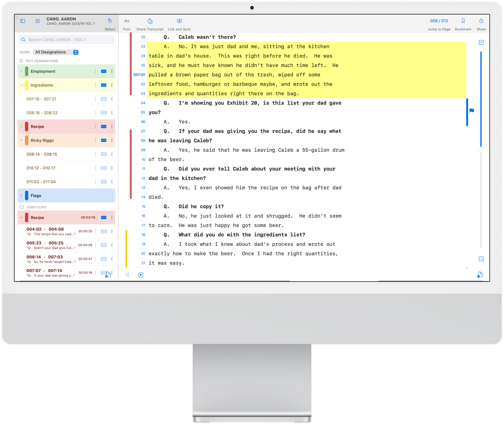Screen dimensions: 504x425
Task: Open the Font settings
Action: click(x=127, y=21)
